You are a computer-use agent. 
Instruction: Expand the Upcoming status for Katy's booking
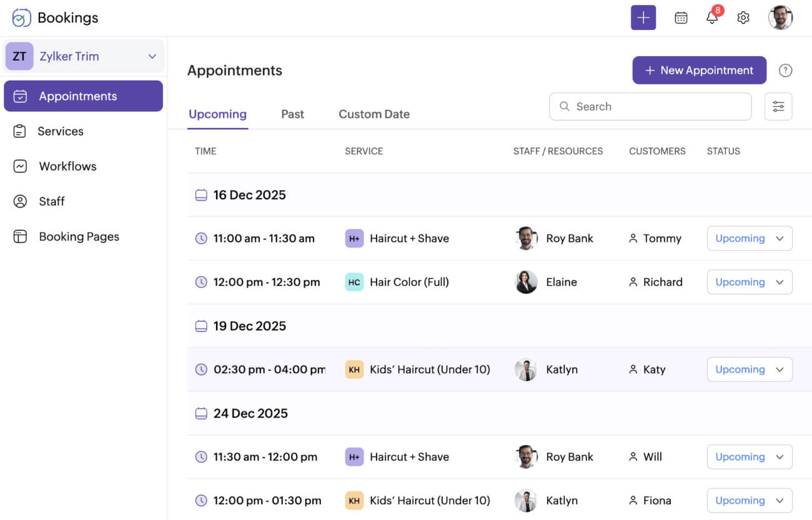coord(750,369)
